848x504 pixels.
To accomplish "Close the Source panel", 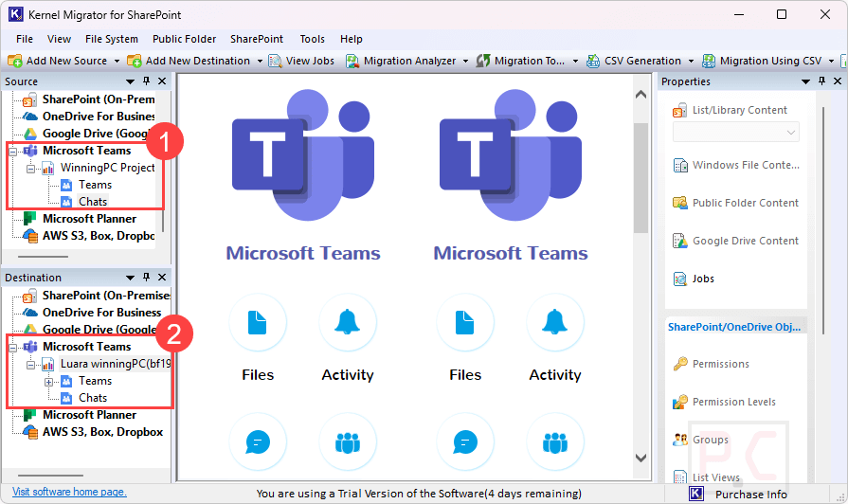I will [162, 81].
